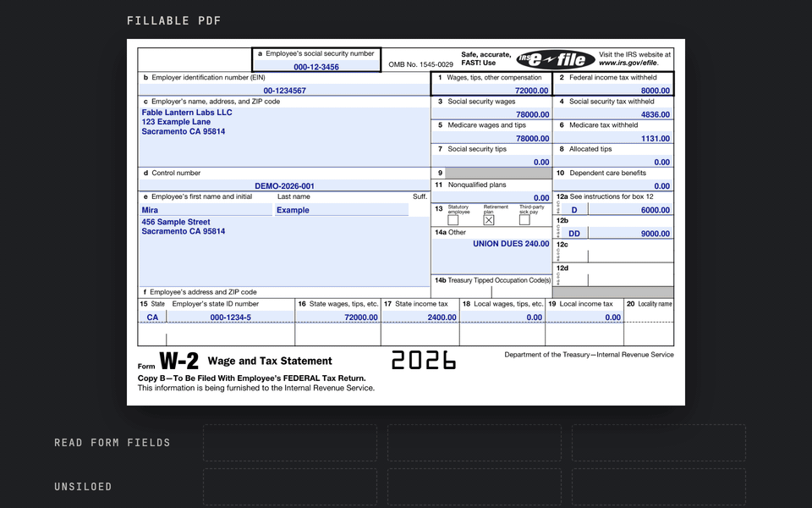Click the W-2 form title
812x508 pixels.
(x=178, y=361)
